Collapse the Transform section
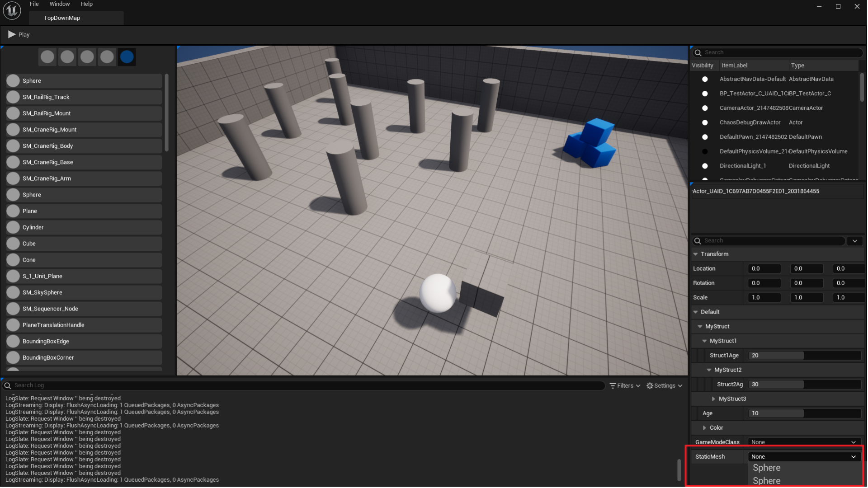868x488 pixels. [696, 254]
